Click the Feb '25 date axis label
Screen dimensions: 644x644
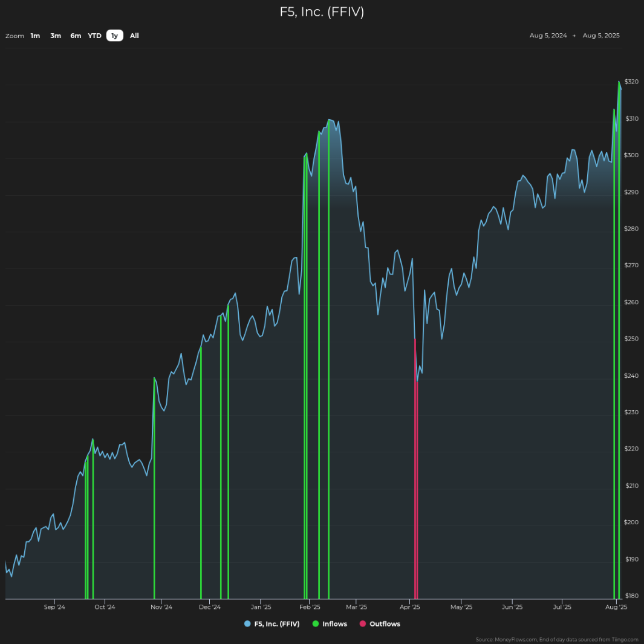pos(310,607)
